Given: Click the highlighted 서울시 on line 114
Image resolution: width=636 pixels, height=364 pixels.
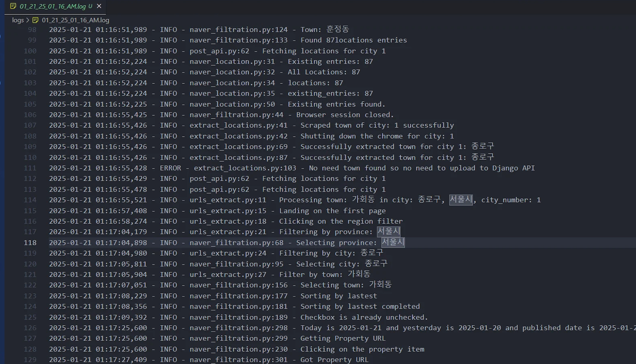Looking at the screenshot, I should (461, 200).
